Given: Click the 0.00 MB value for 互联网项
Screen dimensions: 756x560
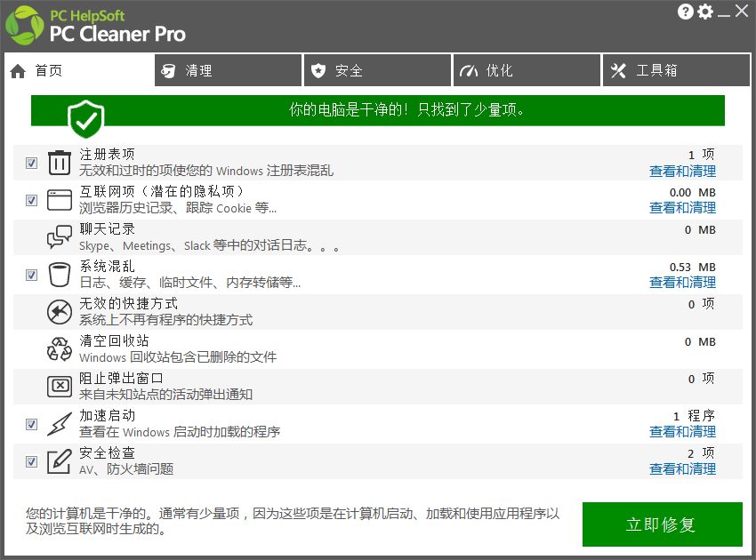Looking at the screenshot, I should coord(692,192).
